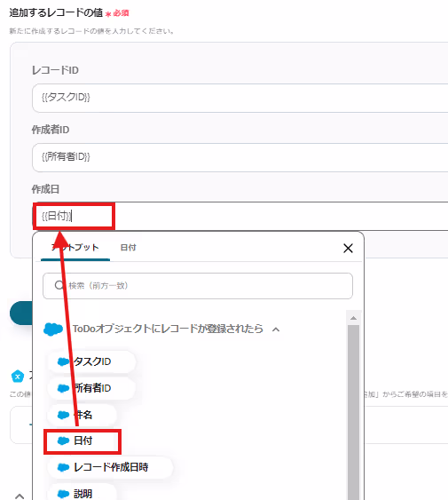The width and height of the screenshot is (448, 500).
Task: Switch to the アウトプット tab
Action: (x=75, y=248)
